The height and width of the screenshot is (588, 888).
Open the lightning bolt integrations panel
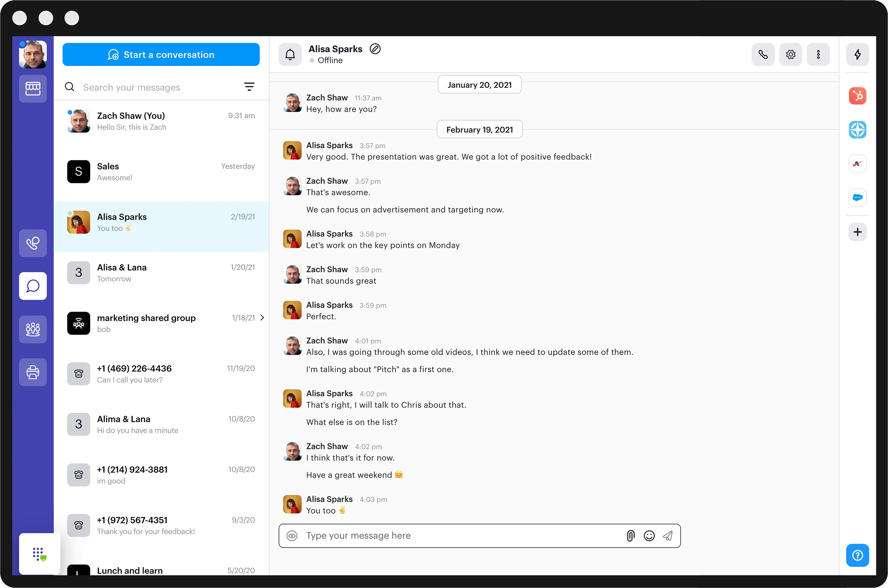[x=858, y=55]
